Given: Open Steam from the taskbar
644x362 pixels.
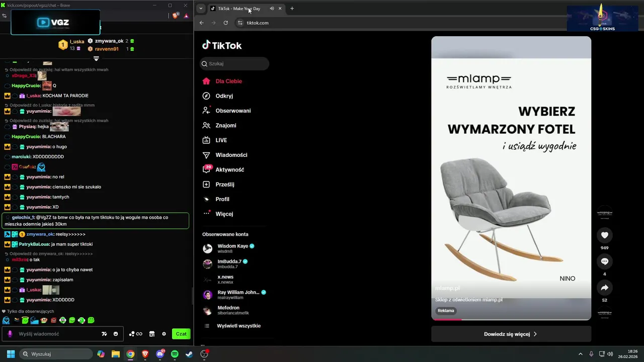Looking at the screenshot, I should [x=189, y=354].
